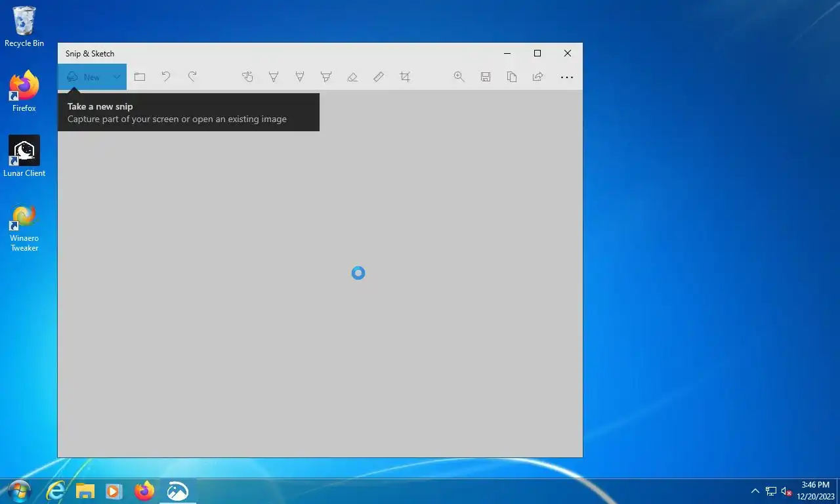
Task: Select the Highlighter tool
Action: 326,77
